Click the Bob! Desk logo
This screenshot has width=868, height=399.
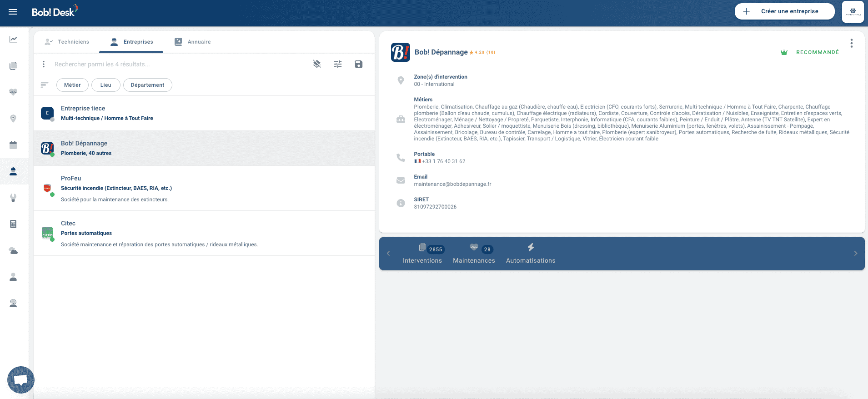coord(55,11)
